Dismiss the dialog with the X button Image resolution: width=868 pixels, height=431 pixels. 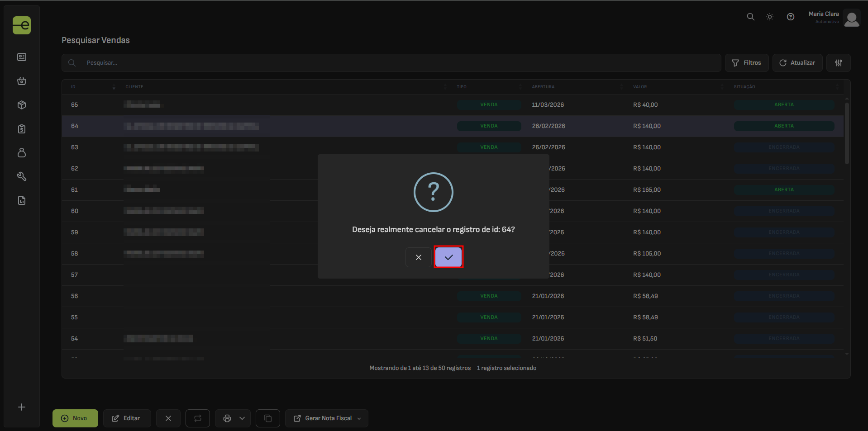coord(418,257)
